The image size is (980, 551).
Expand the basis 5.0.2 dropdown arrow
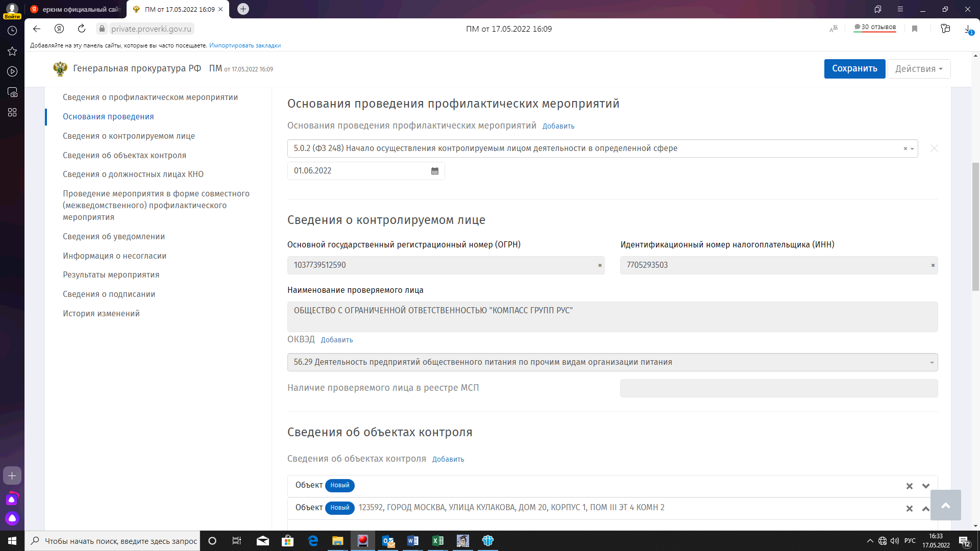coord(912,148)
